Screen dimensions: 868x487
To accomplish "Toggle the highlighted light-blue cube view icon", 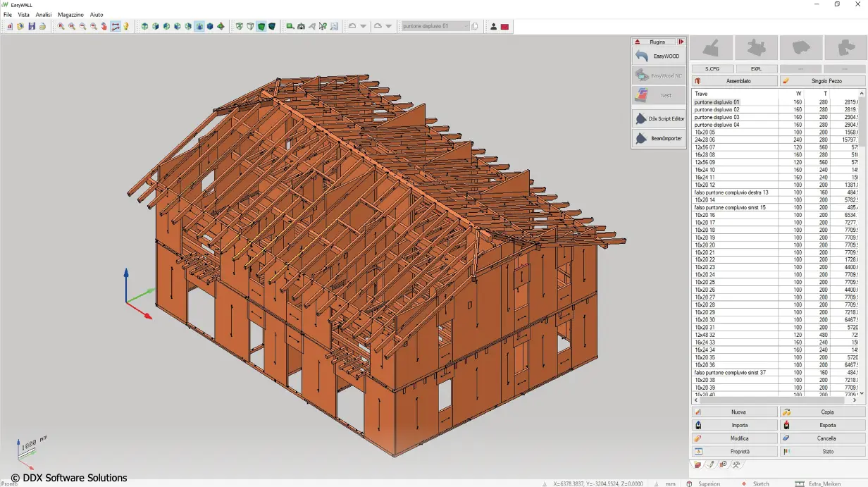I will pos(199,26).
